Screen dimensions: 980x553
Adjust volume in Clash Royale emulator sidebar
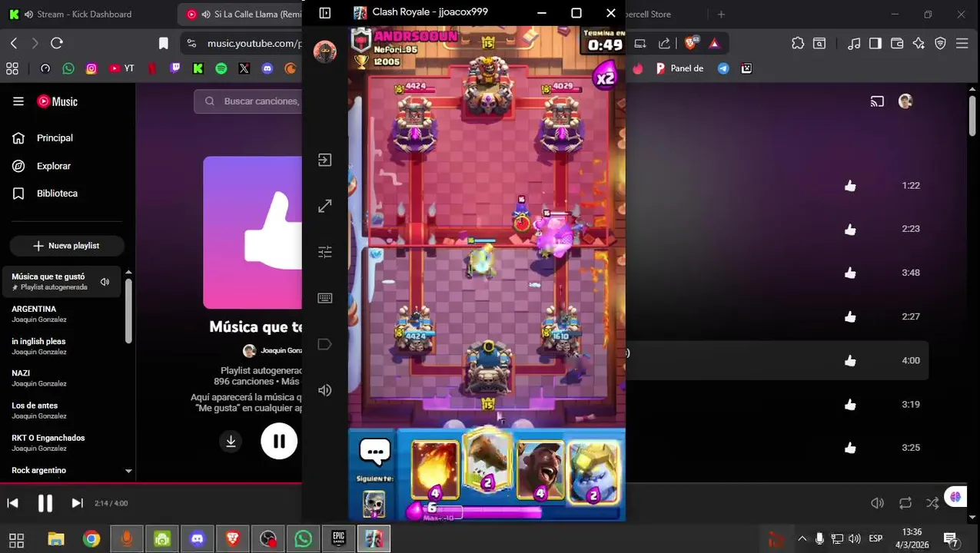(325, 390)
